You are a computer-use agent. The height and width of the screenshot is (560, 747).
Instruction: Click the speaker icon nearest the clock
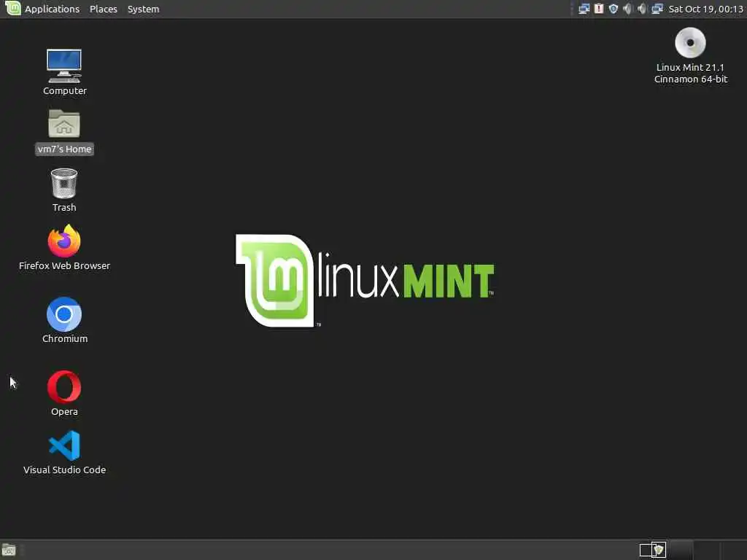click(642, 9)
